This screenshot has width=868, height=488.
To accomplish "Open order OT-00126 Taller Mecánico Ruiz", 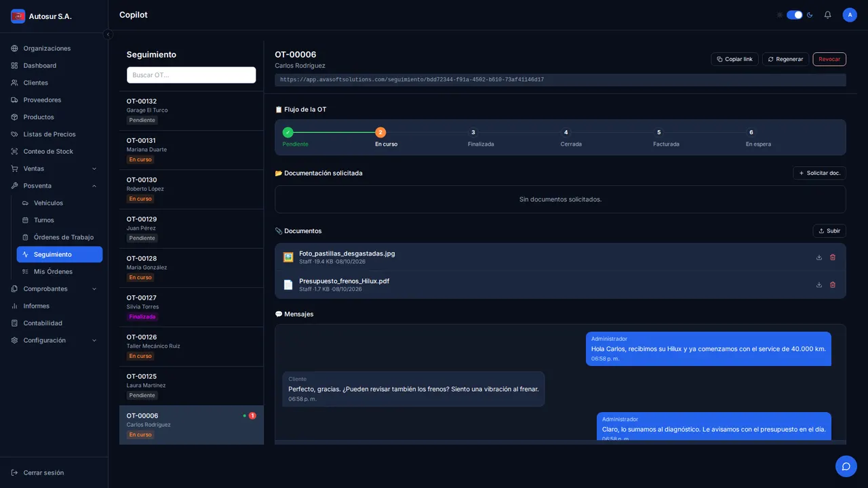I will click(191, 346).
